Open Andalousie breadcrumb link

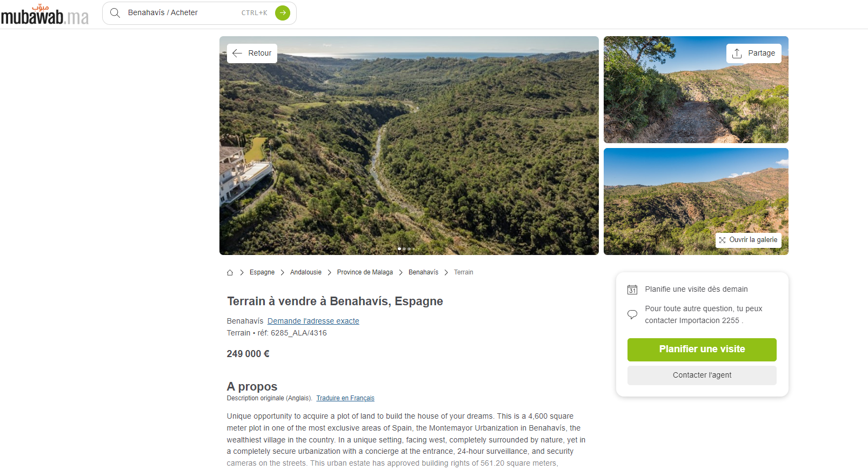coord(306,272)
